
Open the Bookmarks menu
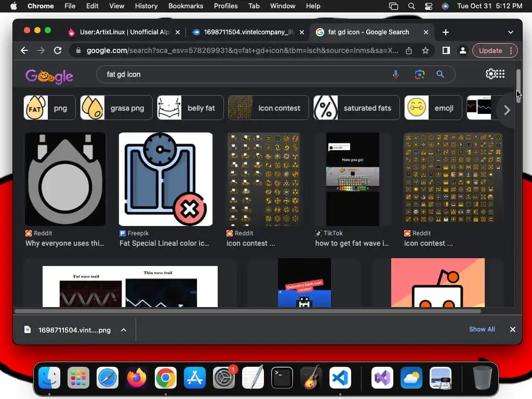pyautogui.click(x=185, y=6)
